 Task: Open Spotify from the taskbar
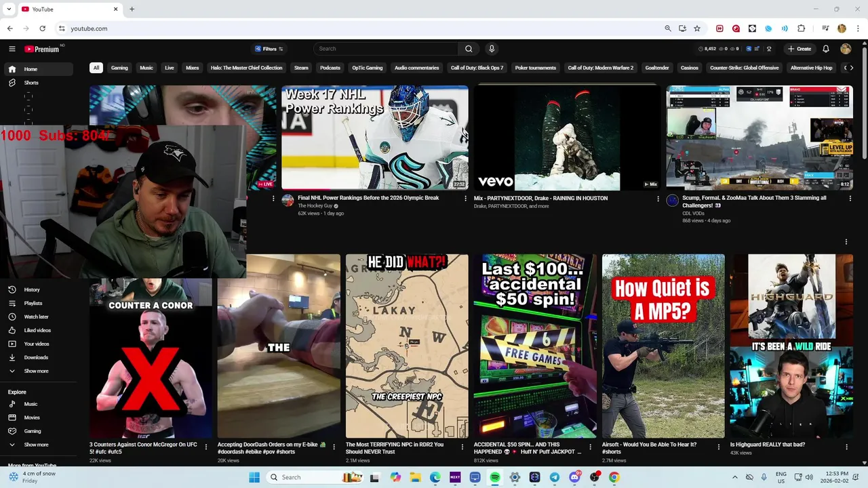point(495,477)
